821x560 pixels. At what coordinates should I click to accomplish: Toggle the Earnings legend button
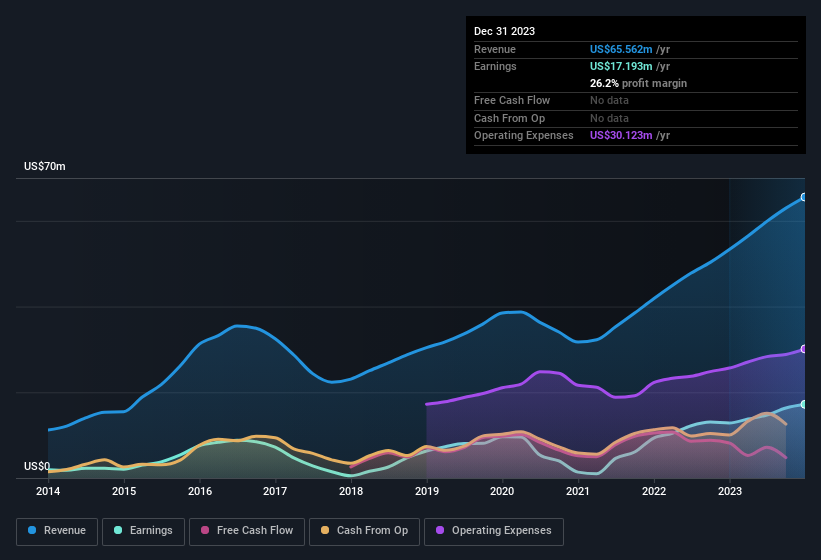click(x=143, y=531)
